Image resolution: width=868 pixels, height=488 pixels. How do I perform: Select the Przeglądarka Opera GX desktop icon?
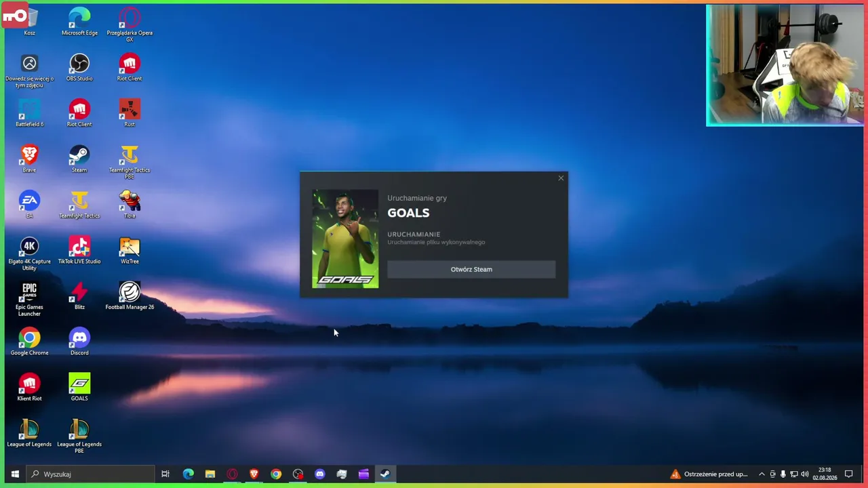(130, 25)
